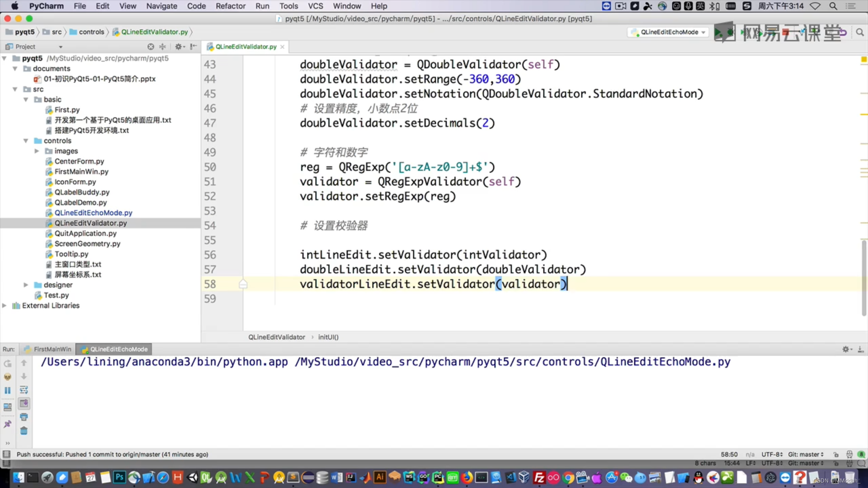The width and height of the screenshot is (868, 488).
Task: Expand the designer folder
Action: 26,285
